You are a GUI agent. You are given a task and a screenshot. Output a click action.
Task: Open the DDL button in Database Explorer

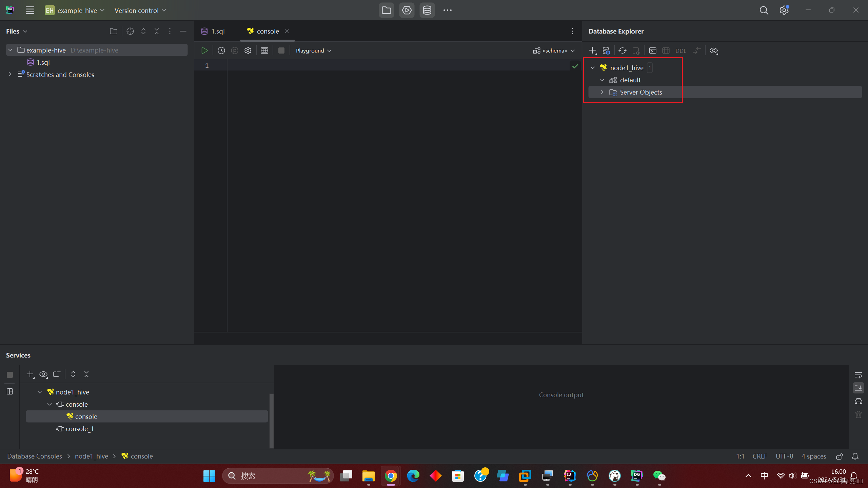click(x=680, y=51)
